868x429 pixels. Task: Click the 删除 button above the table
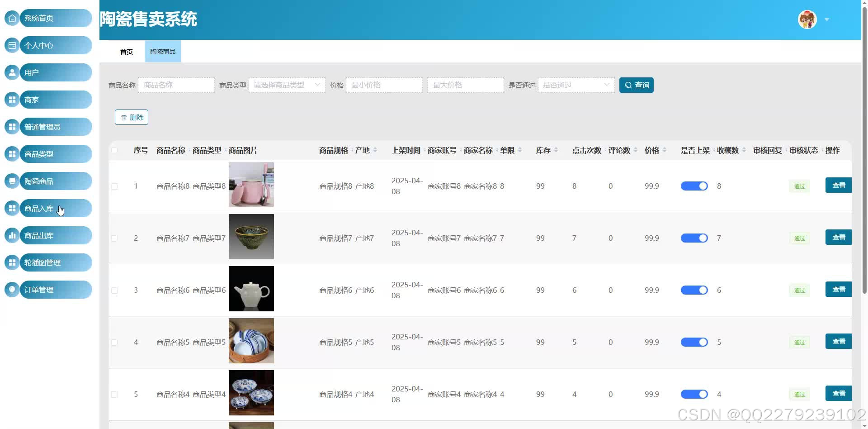point(132,117)
